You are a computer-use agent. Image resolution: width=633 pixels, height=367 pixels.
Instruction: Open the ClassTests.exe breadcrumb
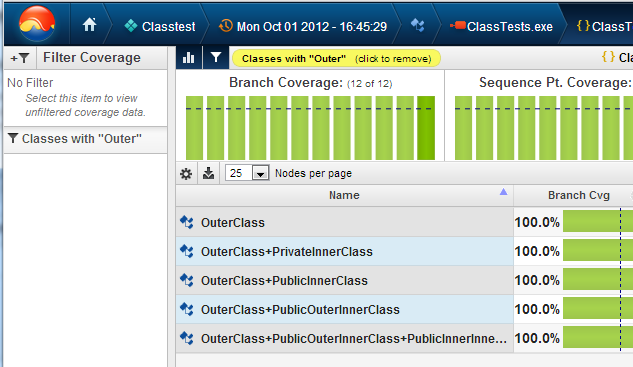[x=501, y=27]
